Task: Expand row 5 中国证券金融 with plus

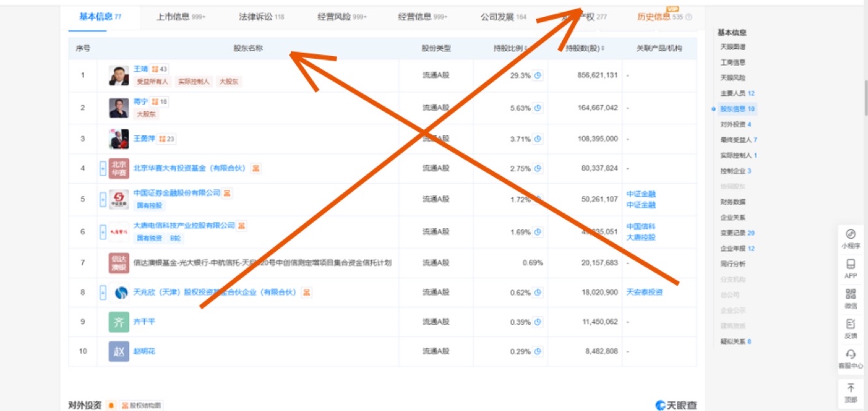Action: tap(102, 199)
